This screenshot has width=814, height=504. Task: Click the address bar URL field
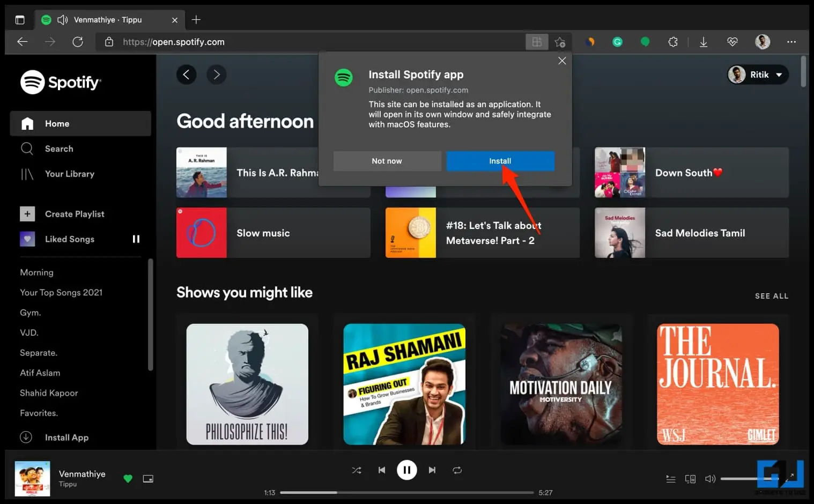click(311, 42)
